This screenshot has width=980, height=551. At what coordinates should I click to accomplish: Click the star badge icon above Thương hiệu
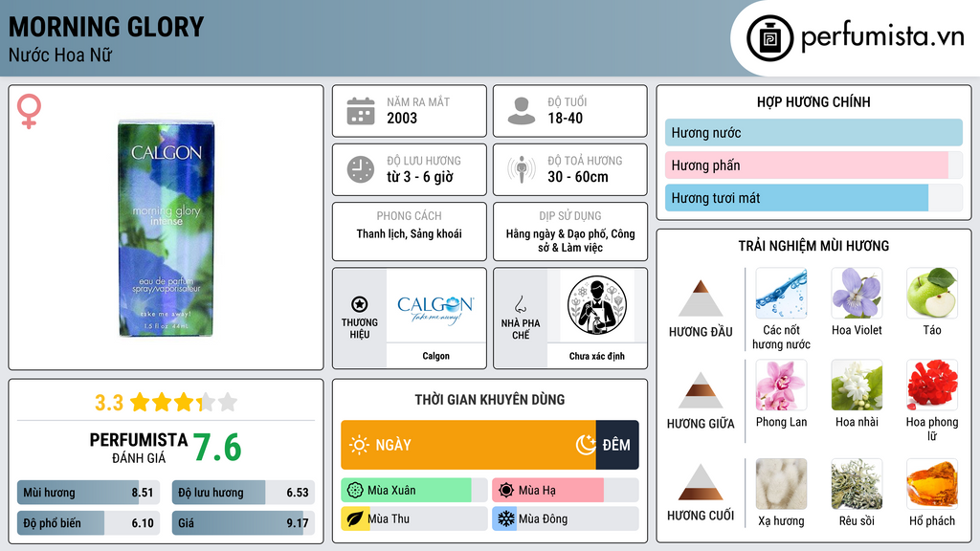click(x=360, y=304)
